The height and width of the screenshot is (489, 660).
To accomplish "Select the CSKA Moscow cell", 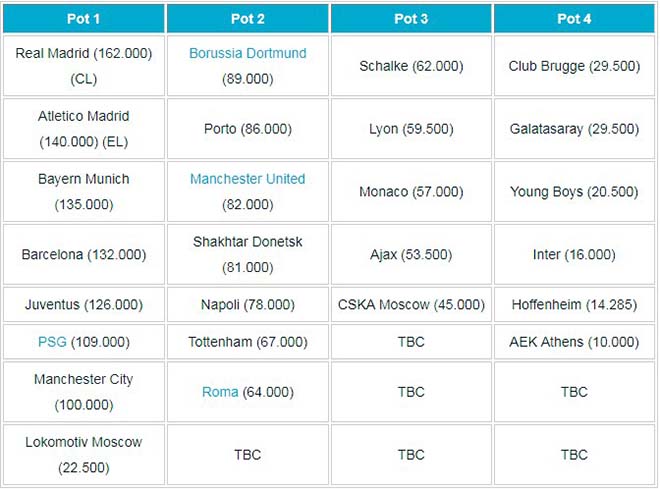I will click(411, 305).
